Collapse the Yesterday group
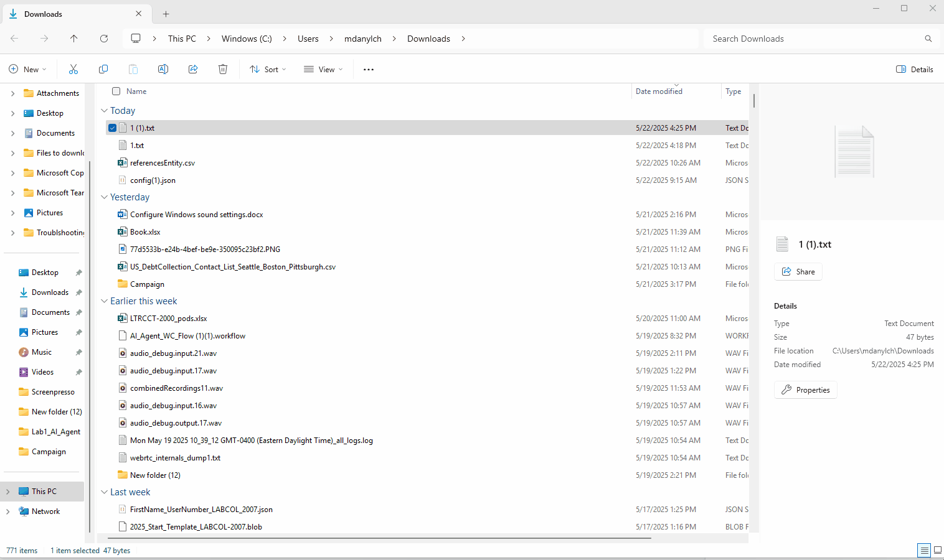This screenshot has height=560, width=944. tap(104, 197)
